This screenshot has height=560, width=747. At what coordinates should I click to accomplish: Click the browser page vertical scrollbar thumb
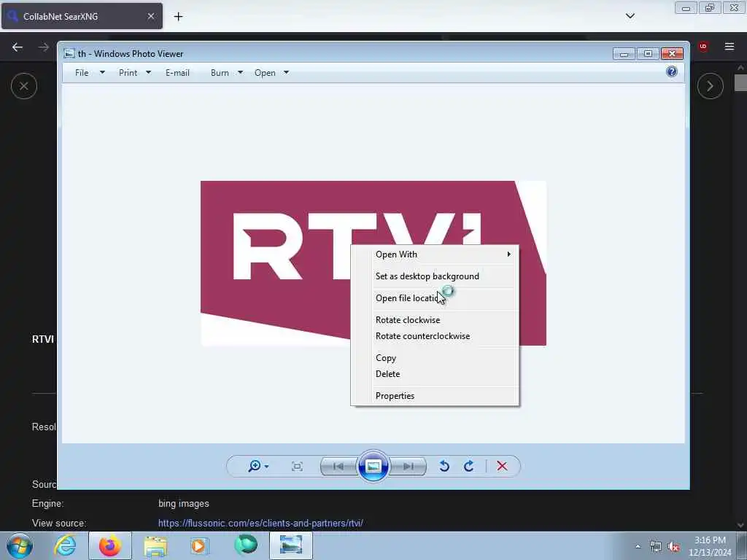(740, 82)
